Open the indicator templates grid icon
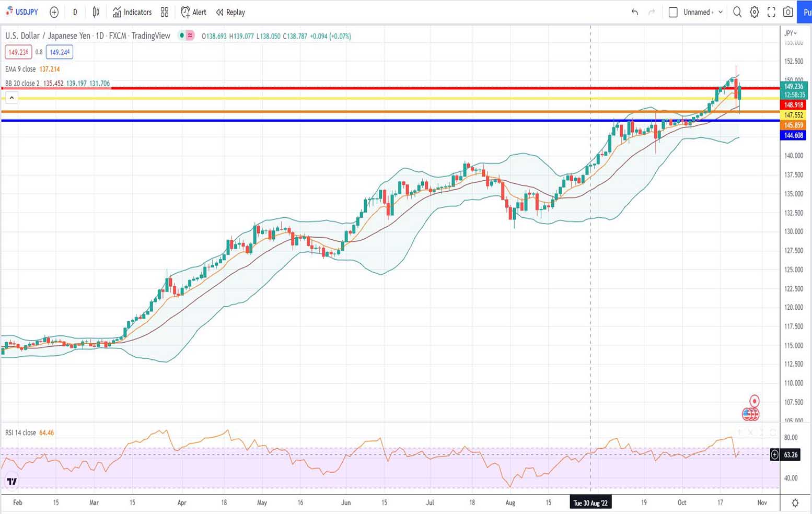The height and width of the screenshot is (514, 812). 165,12
